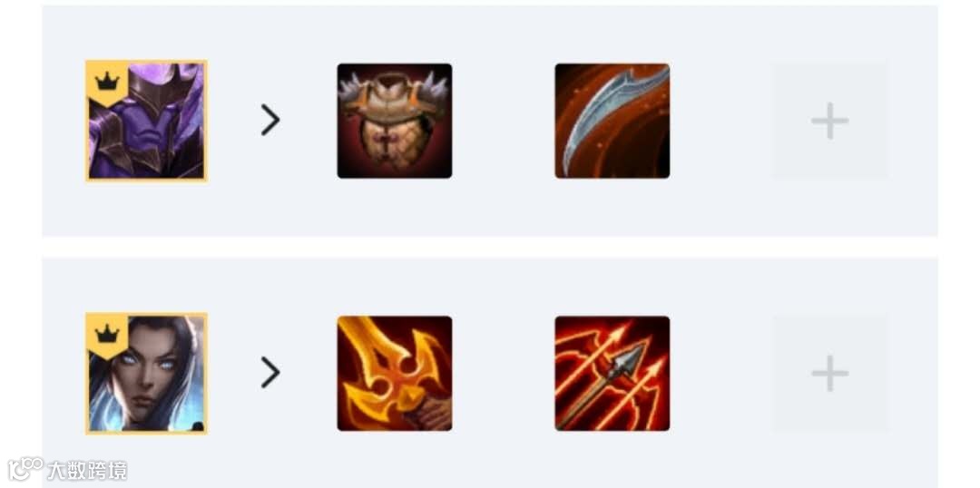This screenshot has height=488, width=980.
Task: Select the golden ornate blade item icon
Action: (395, 373)
